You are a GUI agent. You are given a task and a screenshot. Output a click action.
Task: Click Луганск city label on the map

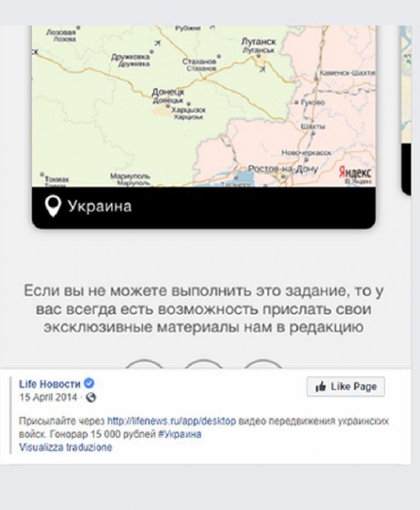point(259,42)
